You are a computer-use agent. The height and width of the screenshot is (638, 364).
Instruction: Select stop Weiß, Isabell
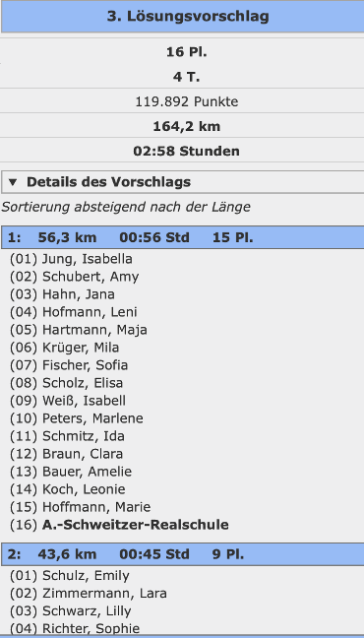coord(68,401)
